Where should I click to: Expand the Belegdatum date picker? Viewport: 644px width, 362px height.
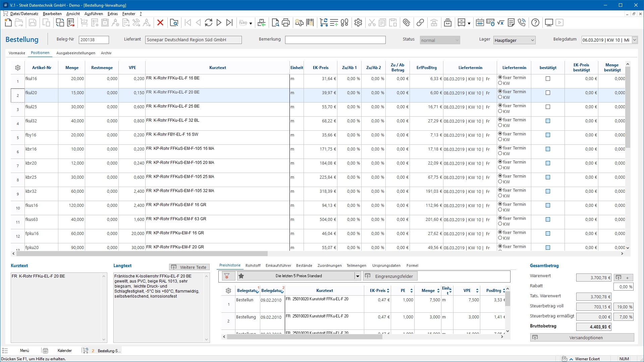pyautogui.click(x=634, y=40)
